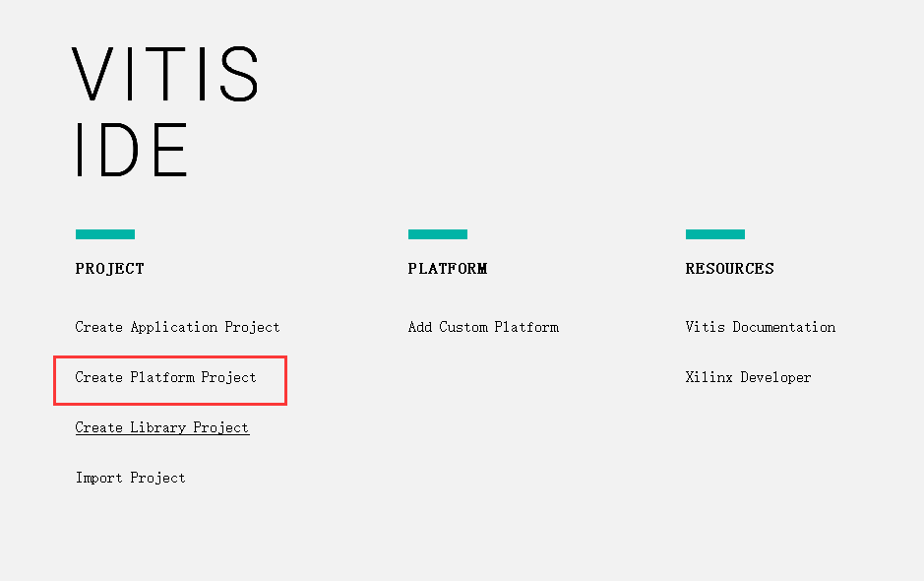Click the large VITIS title word
Viewport: 924px width, 581px height.
[x=165, y=74]
